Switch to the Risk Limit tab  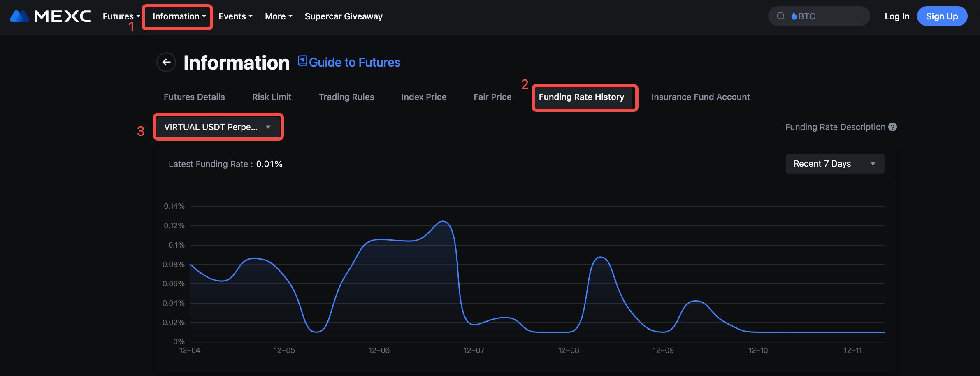[272, 97]
